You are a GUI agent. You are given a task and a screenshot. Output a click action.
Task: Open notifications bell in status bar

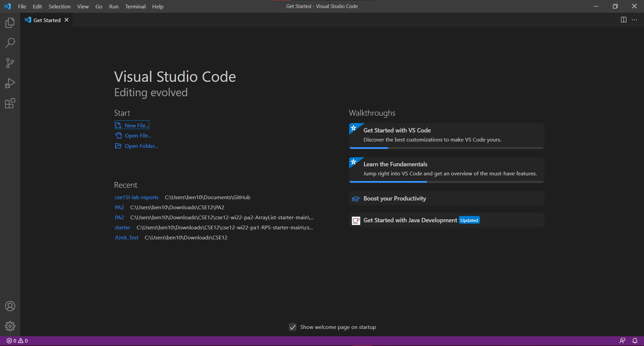[635, 341]
